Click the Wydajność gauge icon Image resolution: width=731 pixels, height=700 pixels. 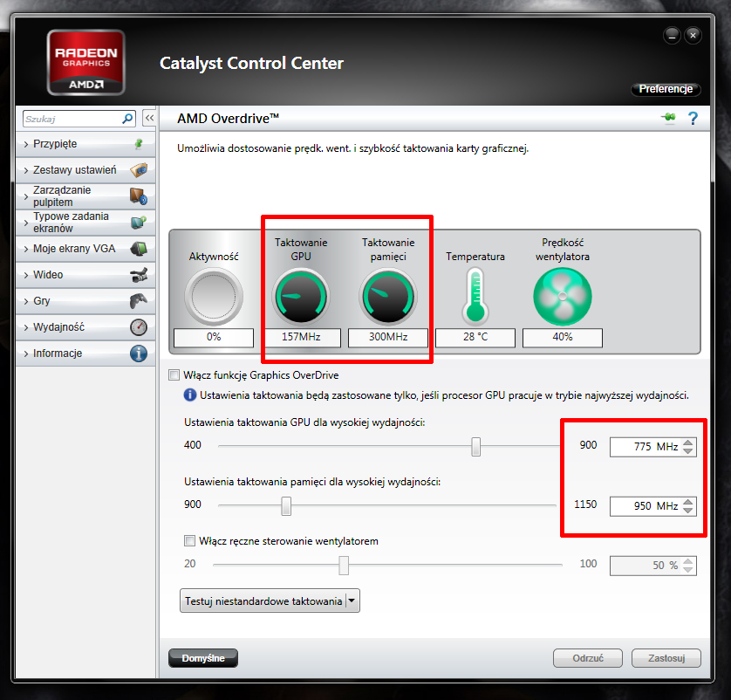[139, 327]
